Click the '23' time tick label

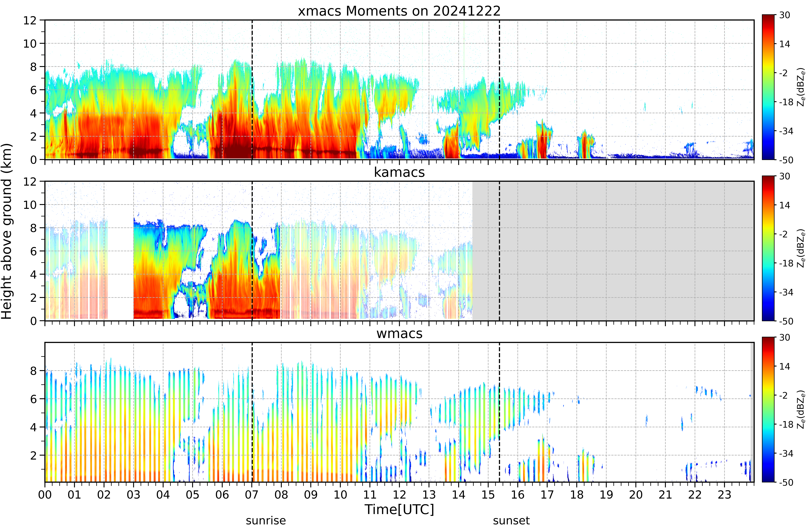[x=724, y=495]
